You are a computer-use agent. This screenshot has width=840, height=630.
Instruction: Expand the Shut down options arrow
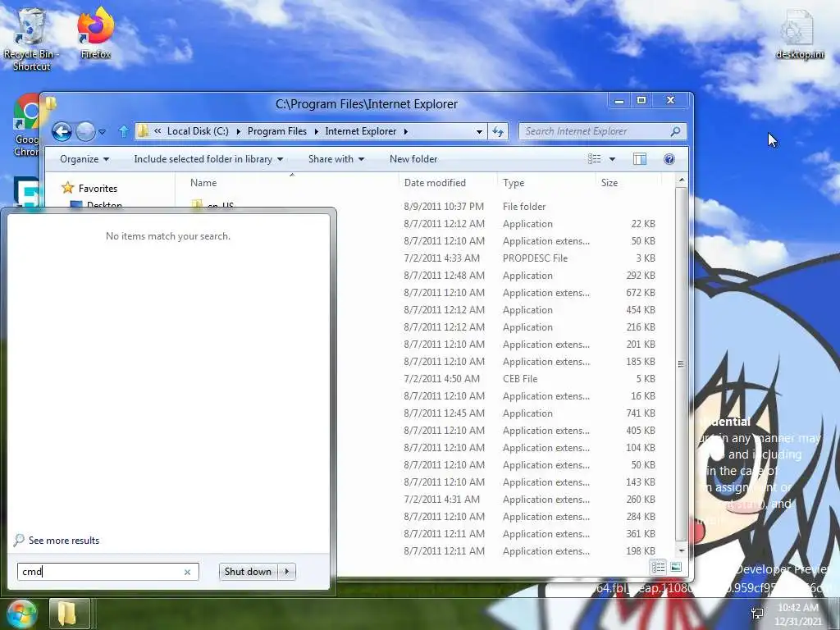[x=287, y=572]
